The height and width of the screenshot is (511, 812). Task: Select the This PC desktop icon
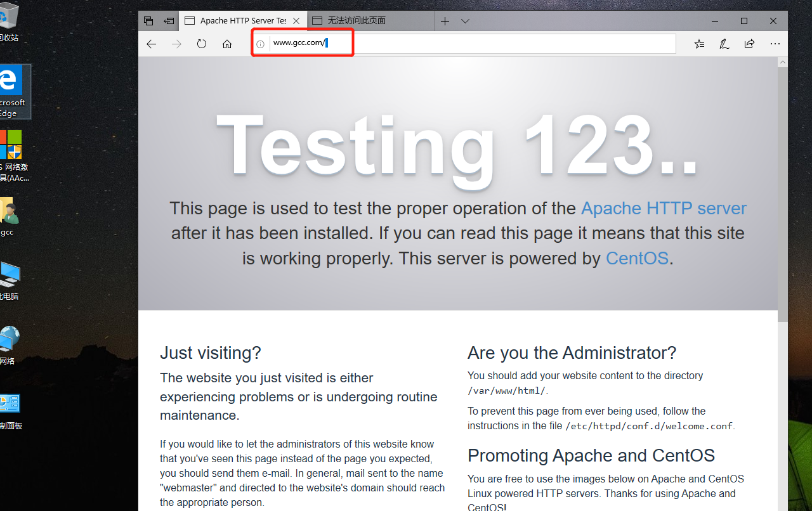(10, 281)
